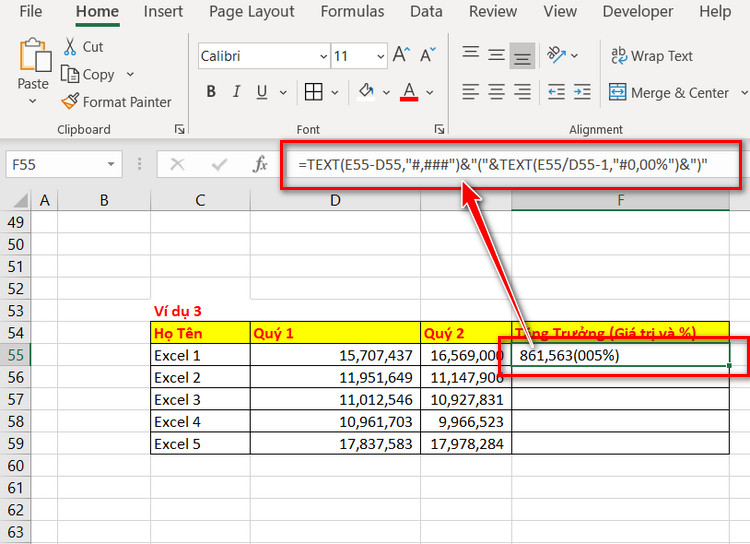750x544 pixels.
Task: Set Middle Align vertical alignment
Action: coord(496,55)
